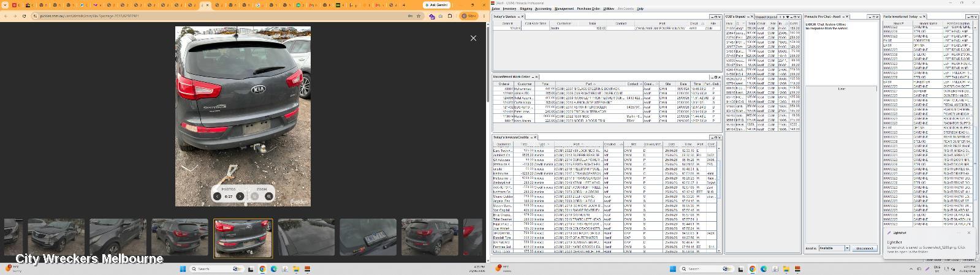This screenshot has height=275, width=980.
Task: Close the Today's Quotes panel tab
Action: tap(521, 17)
